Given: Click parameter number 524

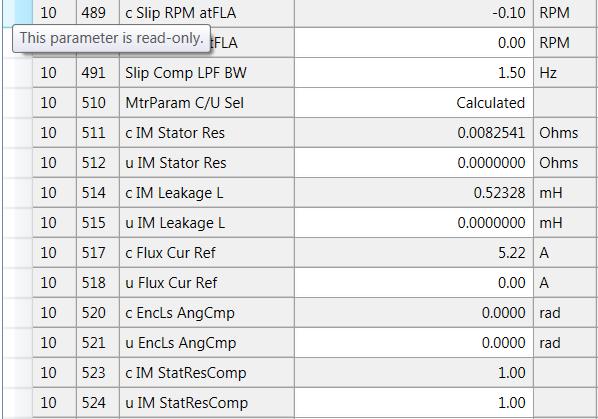Looking at the screenshot, I should click(x=93, y=403).
